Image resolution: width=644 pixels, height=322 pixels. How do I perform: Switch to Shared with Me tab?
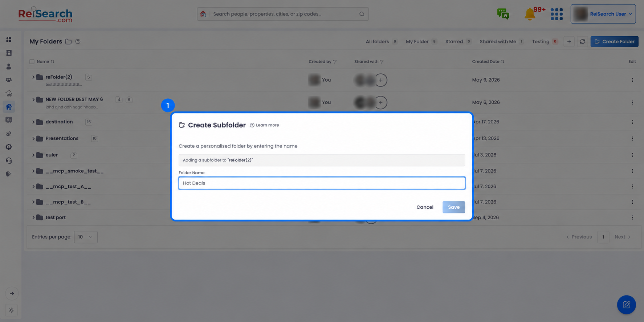pyautogui.click(x=501, y=41)
